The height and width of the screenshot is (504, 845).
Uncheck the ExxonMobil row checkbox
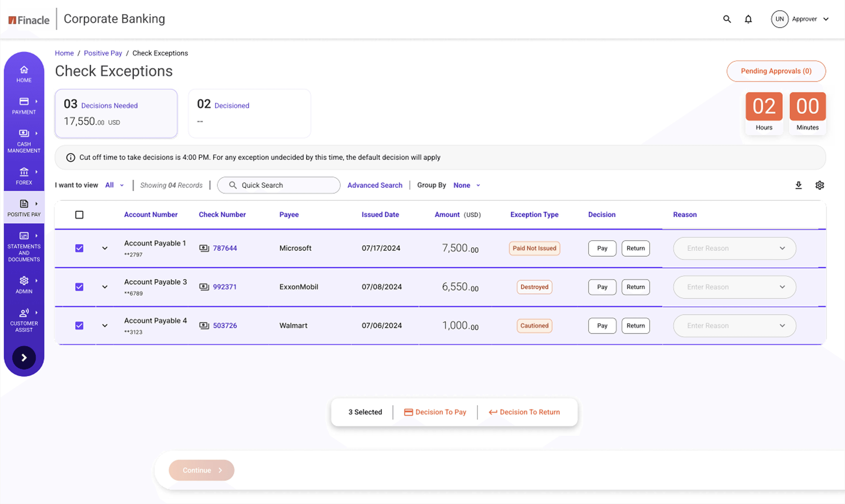point(79,287)
